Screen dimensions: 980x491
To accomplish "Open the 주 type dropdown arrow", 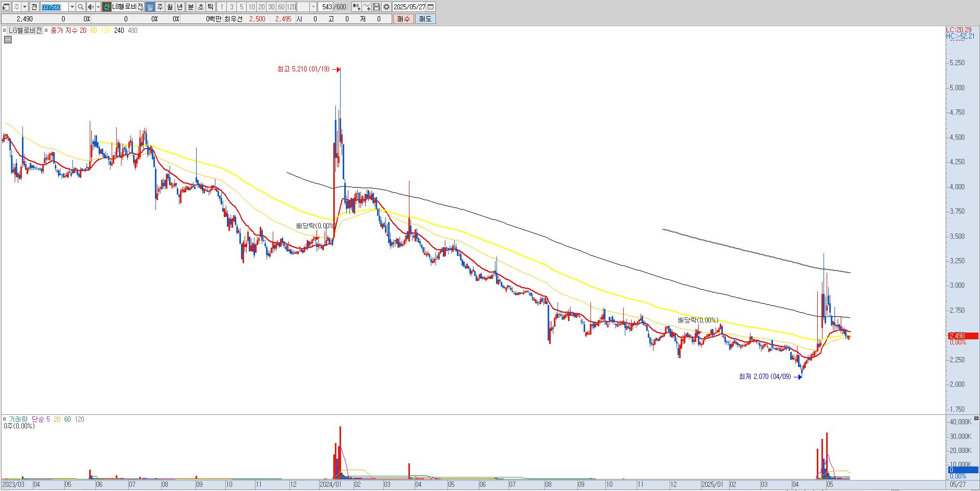I will pos(25,7).
